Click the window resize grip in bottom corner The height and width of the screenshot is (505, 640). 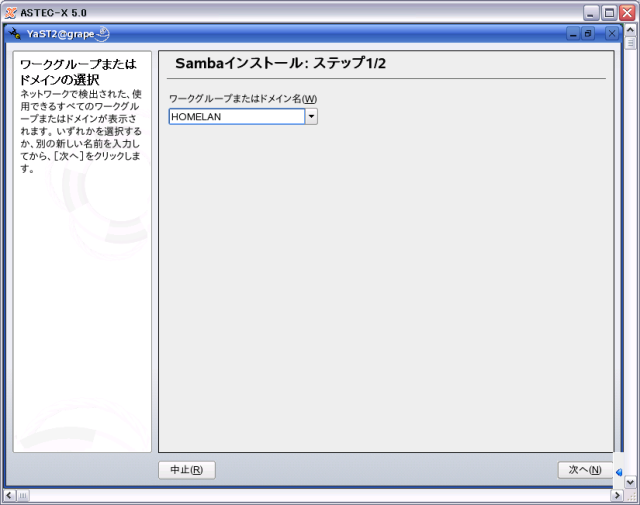click(631, 496)
